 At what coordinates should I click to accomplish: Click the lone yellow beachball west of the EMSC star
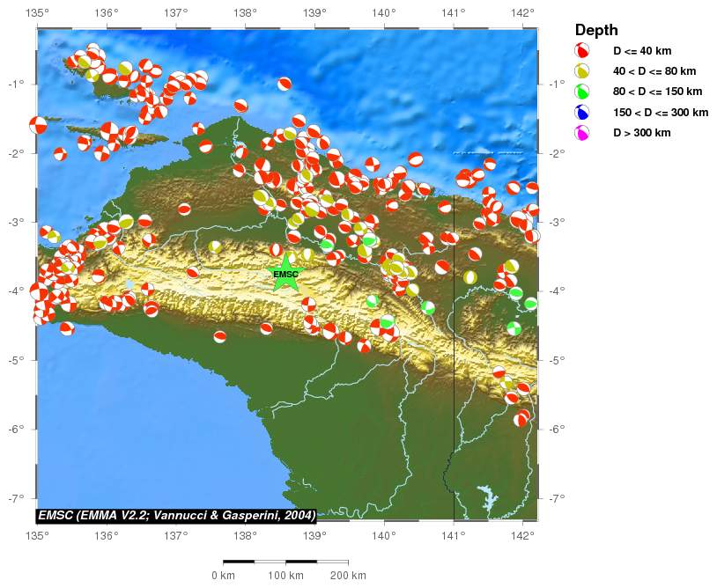point(215,246)
